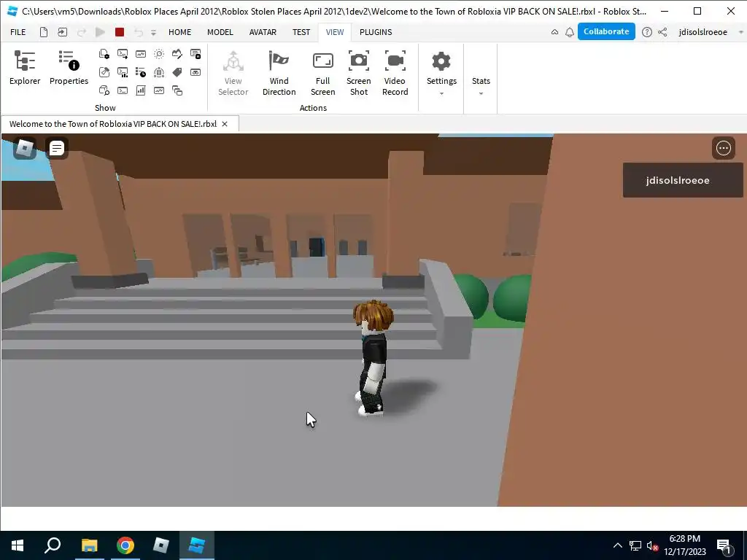Start Video Record
Screen dimensions: 747x560
click(395, 73)
